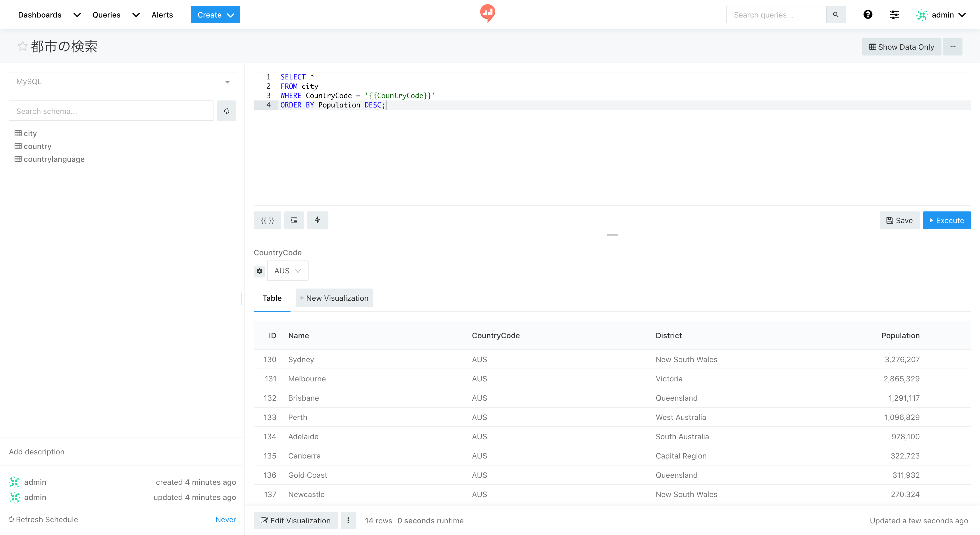Select the Table visualization tab
Screen dimensions: 980x535
[x=272, y=298]
